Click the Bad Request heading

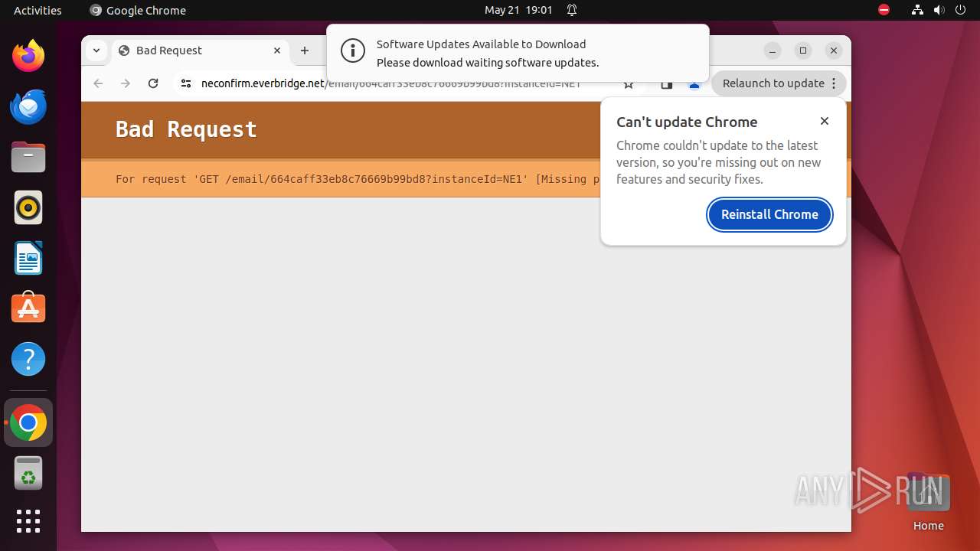(186, 129)
